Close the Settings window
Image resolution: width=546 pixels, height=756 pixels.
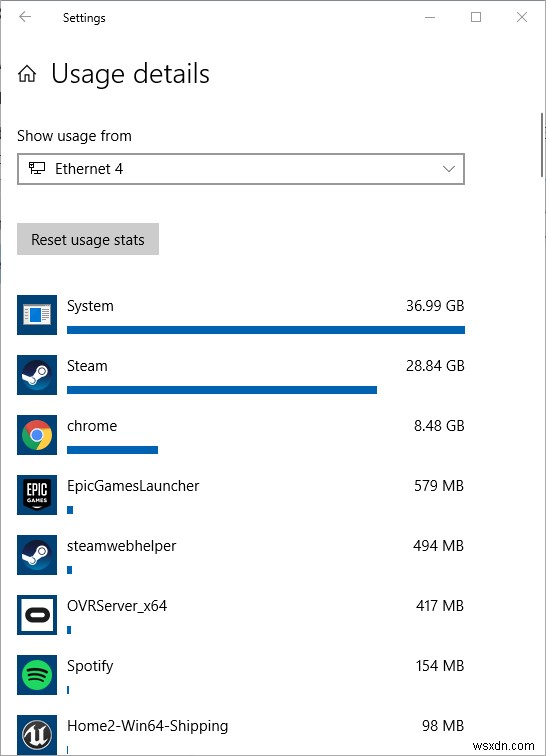pyautogui.click(x=522, y=17)
